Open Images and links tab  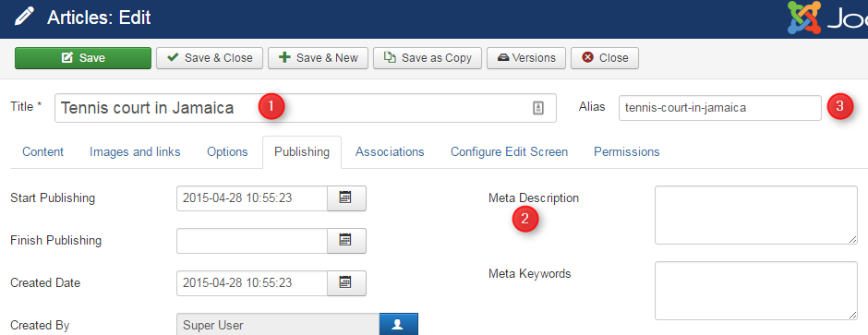point(135,151)
